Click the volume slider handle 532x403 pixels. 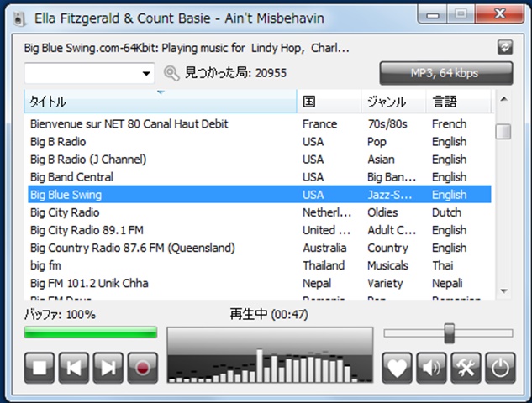coord(450,333)
